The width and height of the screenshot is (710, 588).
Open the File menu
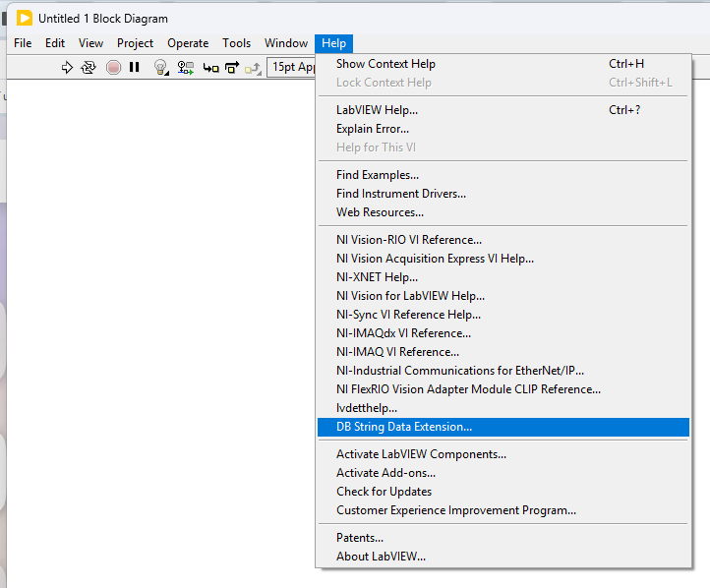[x=23, y=43]
